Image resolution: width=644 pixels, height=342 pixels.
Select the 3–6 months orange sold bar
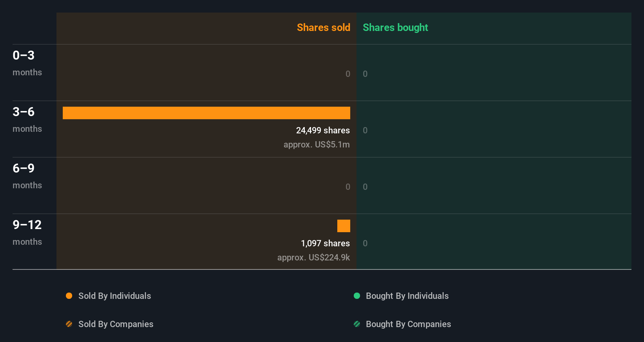tap(206, 113)
